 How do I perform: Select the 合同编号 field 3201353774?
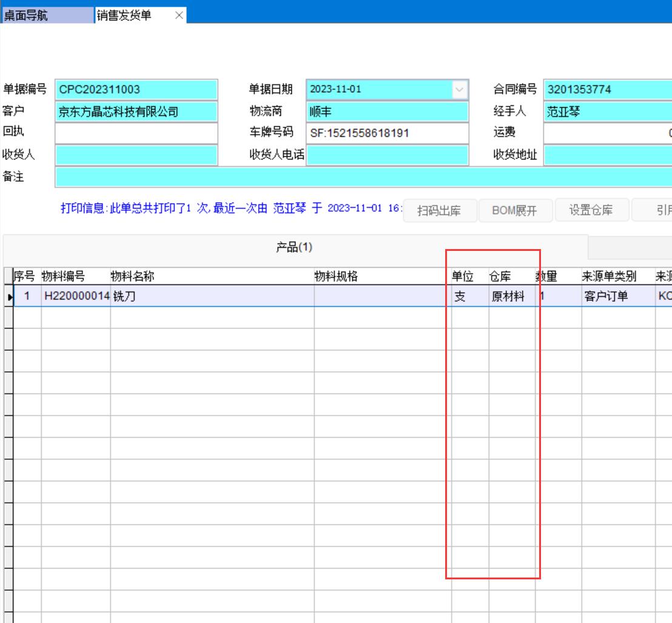pos(607,89)
